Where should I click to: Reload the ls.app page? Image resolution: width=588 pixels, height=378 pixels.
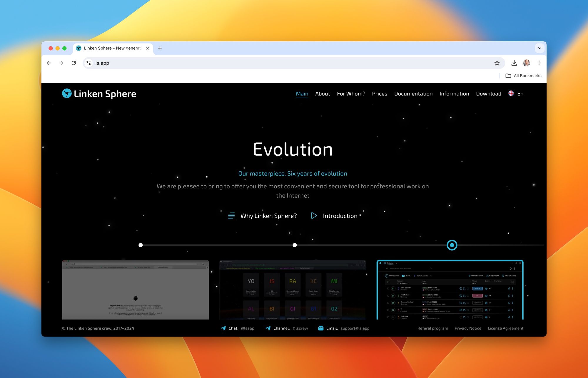click(74, 63)
